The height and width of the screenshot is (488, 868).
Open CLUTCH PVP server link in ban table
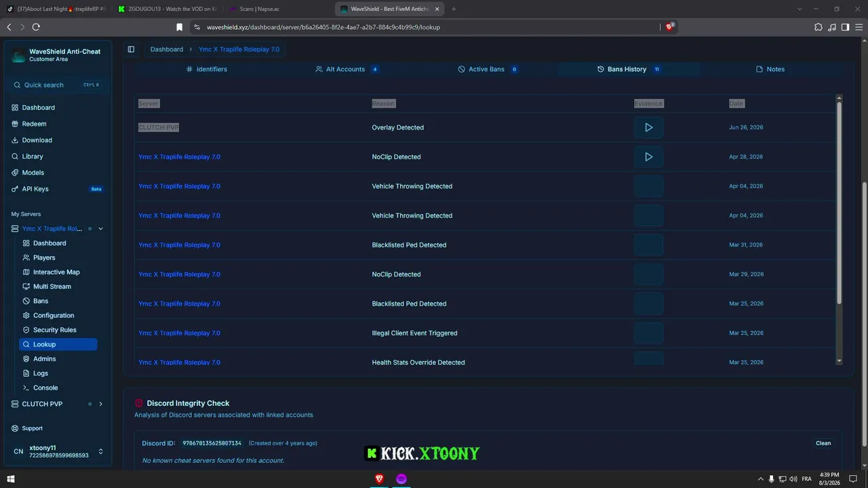coord(159,127)
